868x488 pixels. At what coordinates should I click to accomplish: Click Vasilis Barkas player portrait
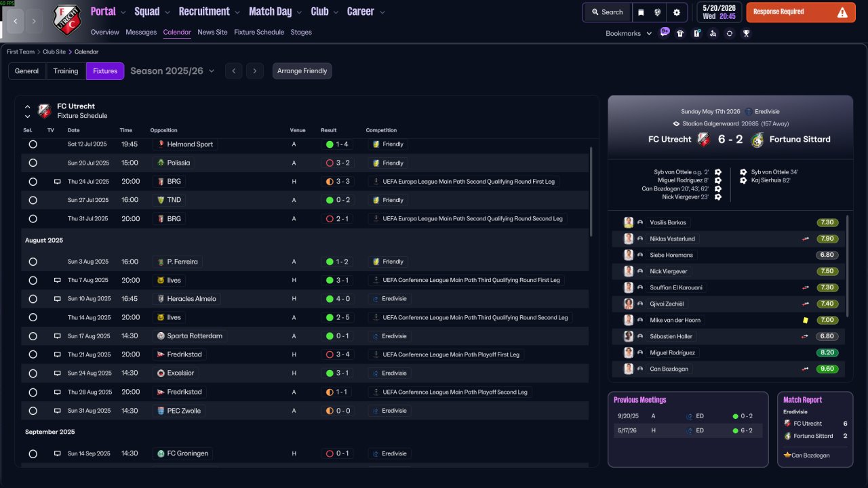(629, 222)
